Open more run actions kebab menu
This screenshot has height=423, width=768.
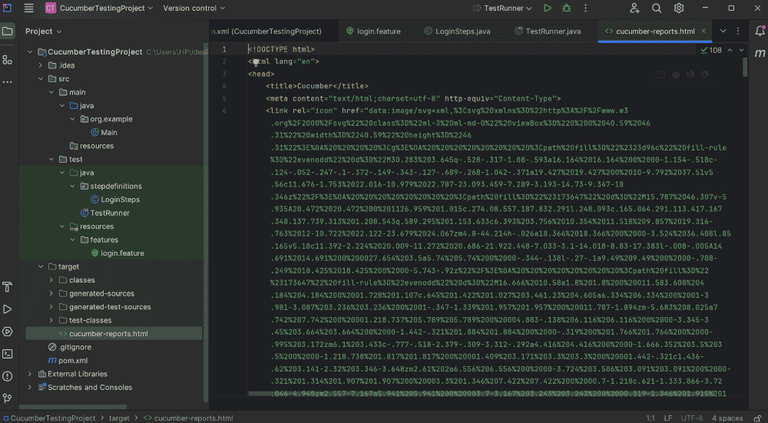pos(585,8)
